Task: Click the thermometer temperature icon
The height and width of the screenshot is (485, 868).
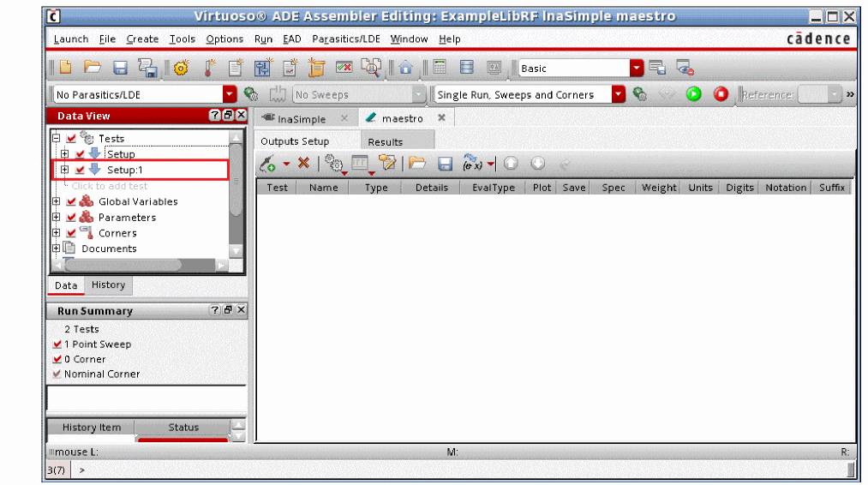Action: click(210, 68)
